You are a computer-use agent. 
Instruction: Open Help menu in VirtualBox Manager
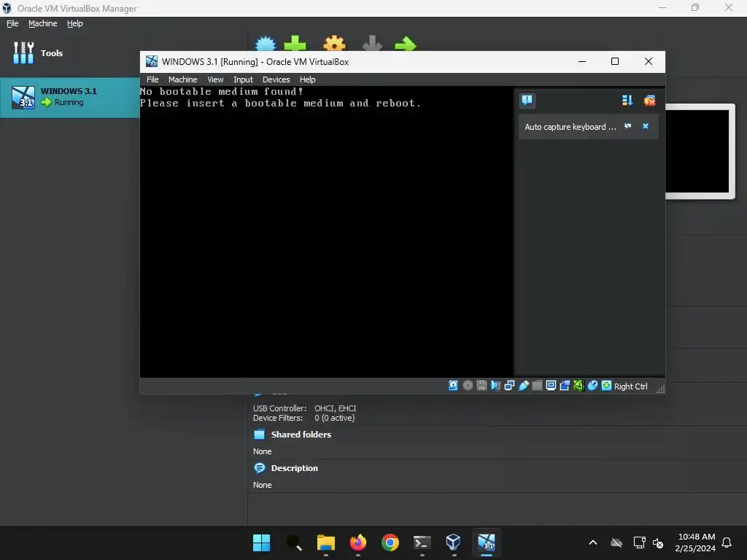[x=75, y=23]
